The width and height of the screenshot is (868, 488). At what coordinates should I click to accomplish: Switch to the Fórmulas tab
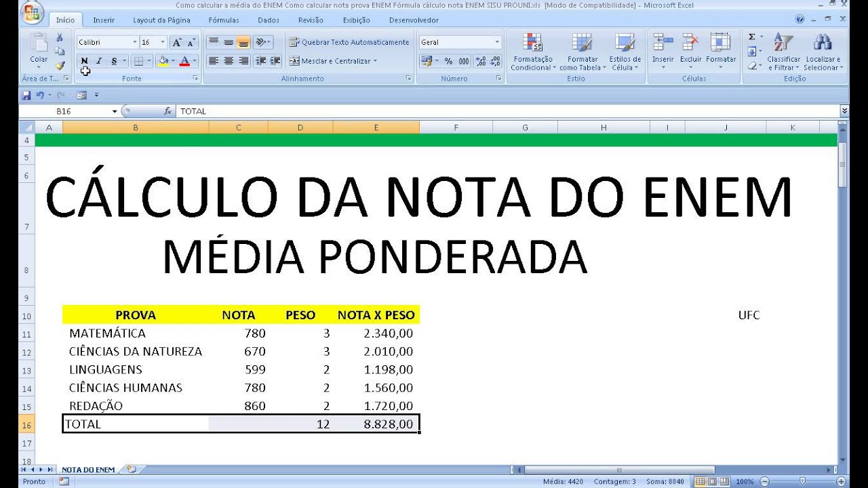point(224,20)
